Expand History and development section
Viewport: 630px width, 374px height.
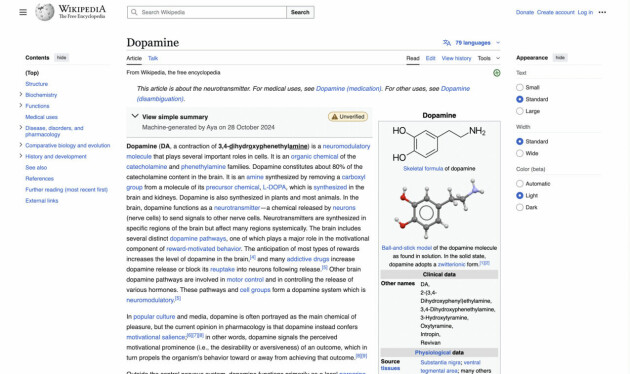[x=20, y=156]
